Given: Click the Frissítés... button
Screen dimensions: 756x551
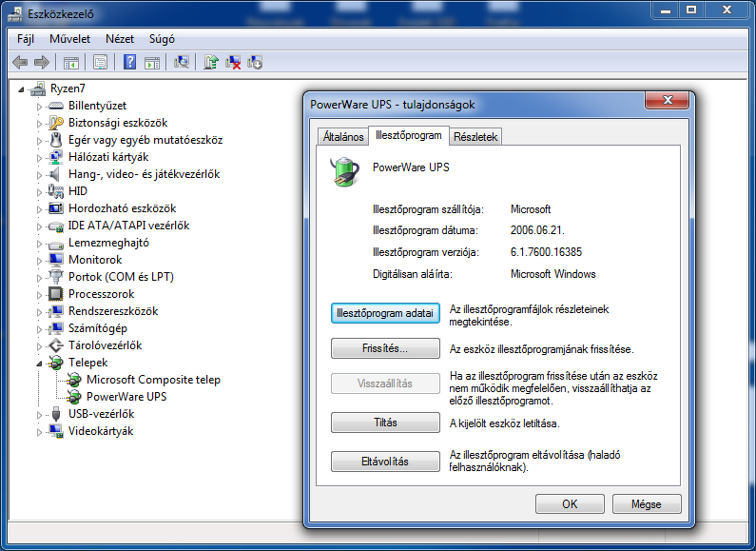Looking at the screenshot, I should coord(385,348).
